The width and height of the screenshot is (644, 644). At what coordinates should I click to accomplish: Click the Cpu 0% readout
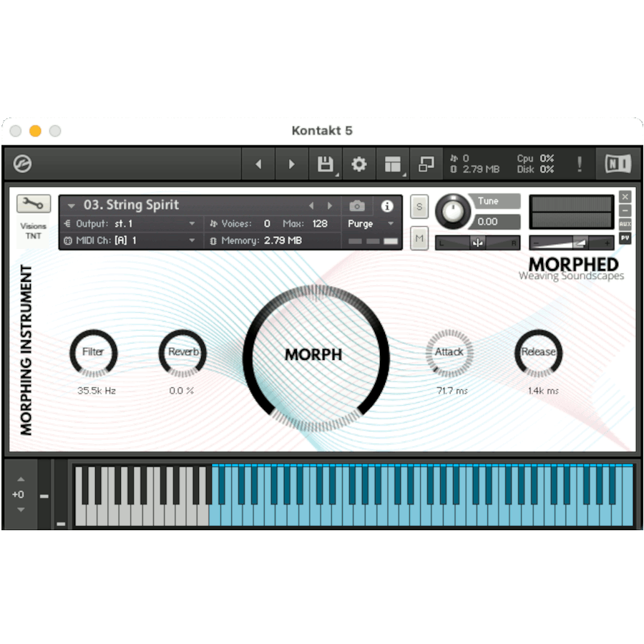[535, 158]
